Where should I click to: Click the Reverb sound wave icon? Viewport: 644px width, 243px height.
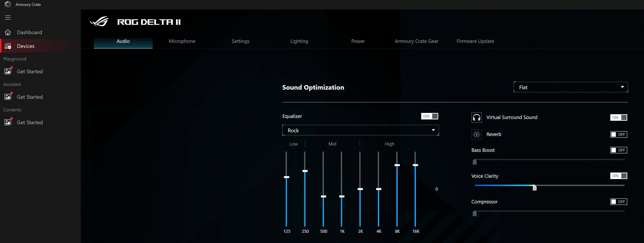(x=476, y=134)
